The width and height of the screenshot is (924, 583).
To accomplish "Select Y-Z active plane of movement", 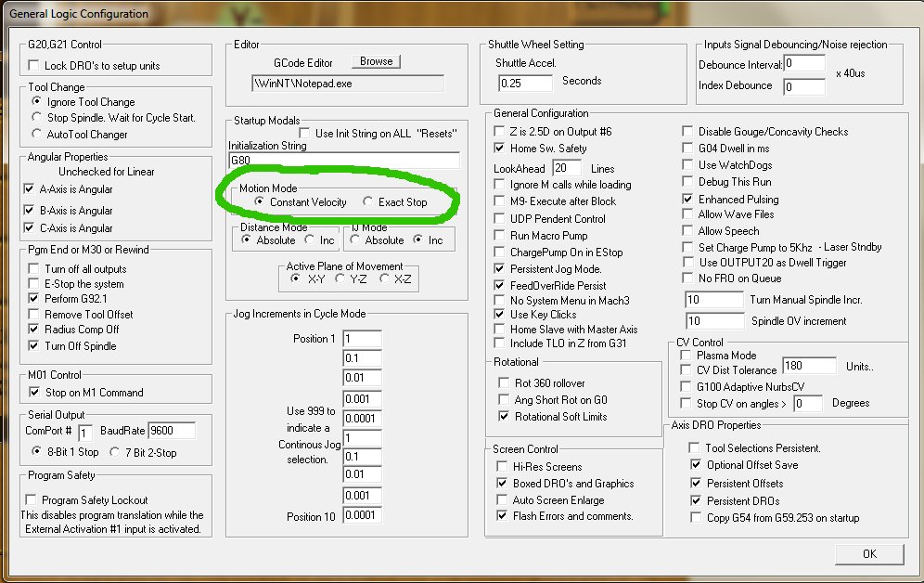I will click(x=340, y=279).
